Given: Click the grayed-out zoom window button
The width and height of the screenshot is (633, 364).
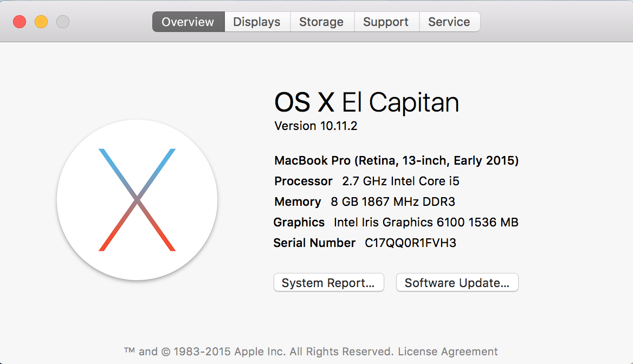Looking at the screenshot, I should click(x=63, y=22).
